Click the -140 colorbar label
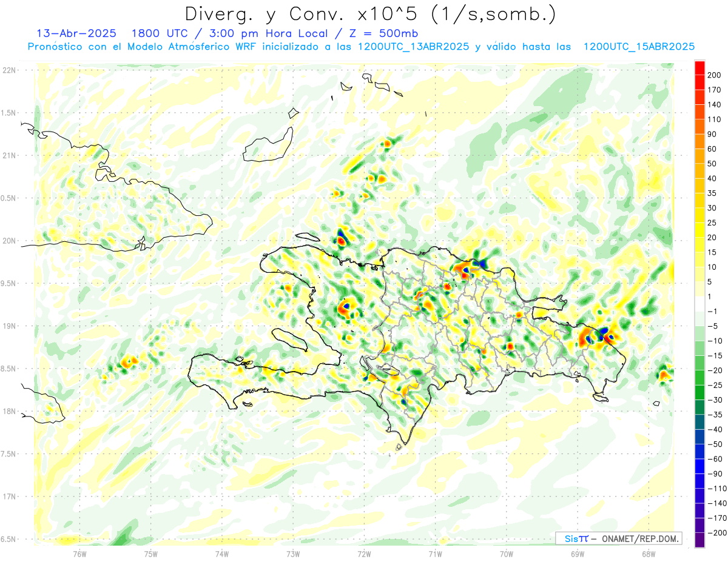 717,504
